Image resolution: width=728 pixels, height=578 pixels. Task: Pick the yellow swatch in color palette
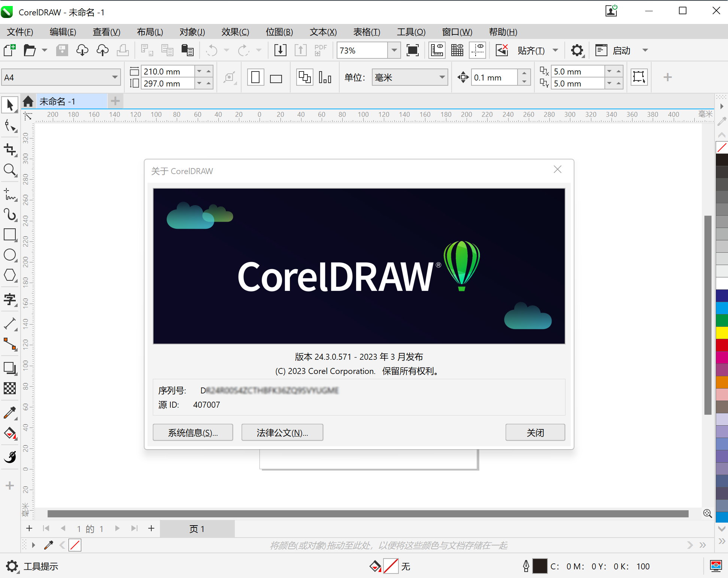722,332
